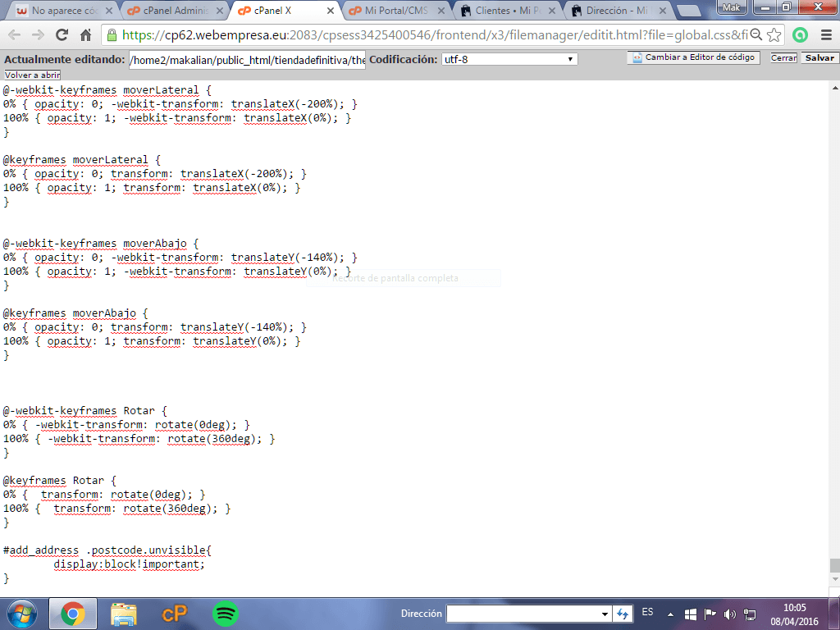Screen dimensions: 840x630
Task: Click the Windows flag tray icon
Action: coord(691,614)
